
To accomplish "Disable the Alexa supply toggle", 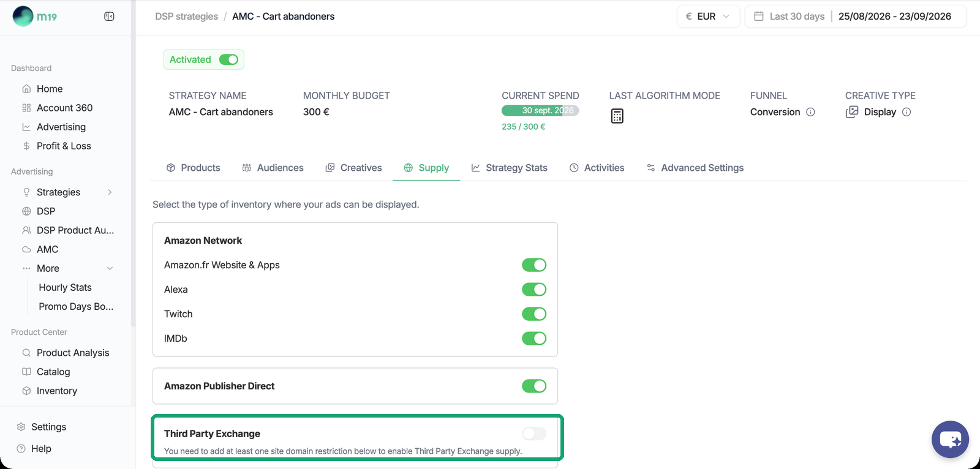I will tap(534, 290).
